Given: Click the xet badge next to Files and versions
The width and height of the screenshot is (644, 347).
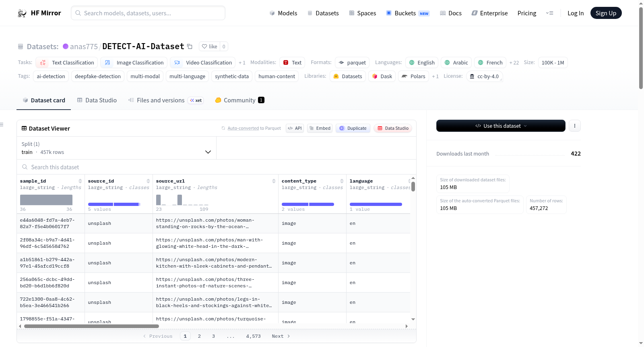Looking at the screenshot, I should tap(196, 100).
